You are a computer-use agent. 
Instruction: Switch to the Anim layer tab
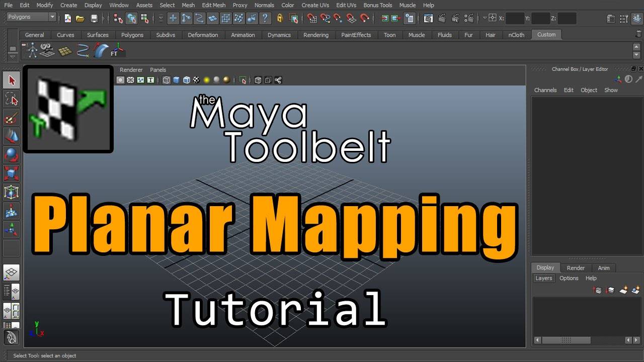604,268
